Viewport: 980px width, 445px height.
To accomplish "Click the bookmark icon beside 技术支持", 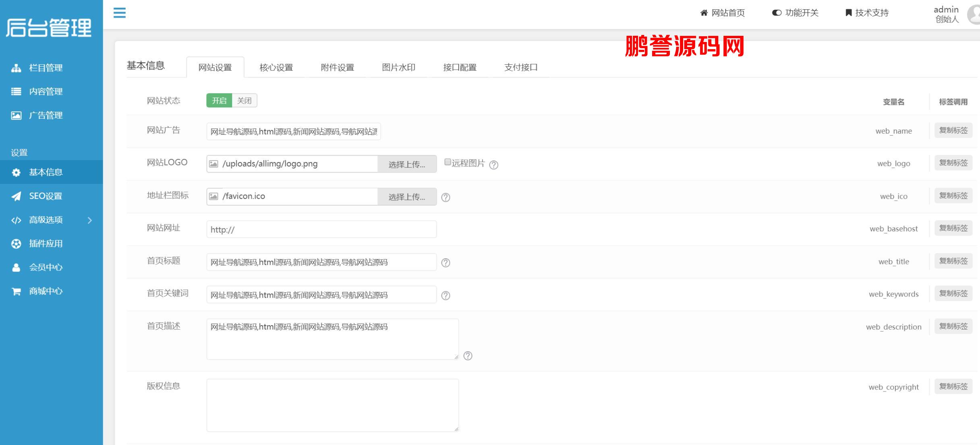I will [x=848, y=13].
